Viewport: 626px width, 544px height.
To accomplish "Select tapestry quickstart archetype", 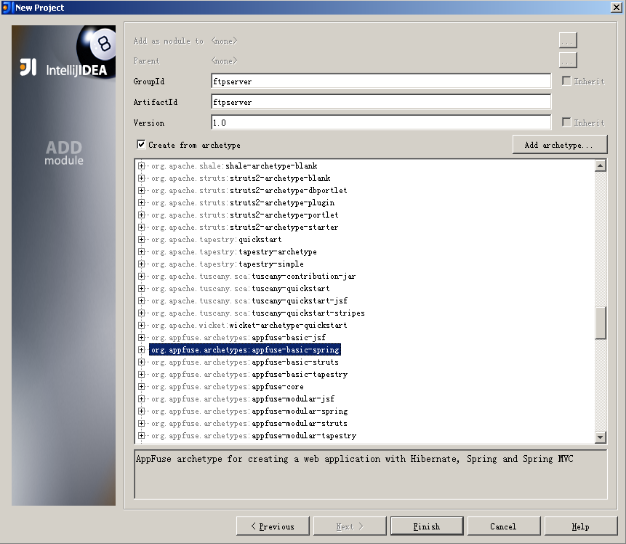I will click(x=216, y=239).
